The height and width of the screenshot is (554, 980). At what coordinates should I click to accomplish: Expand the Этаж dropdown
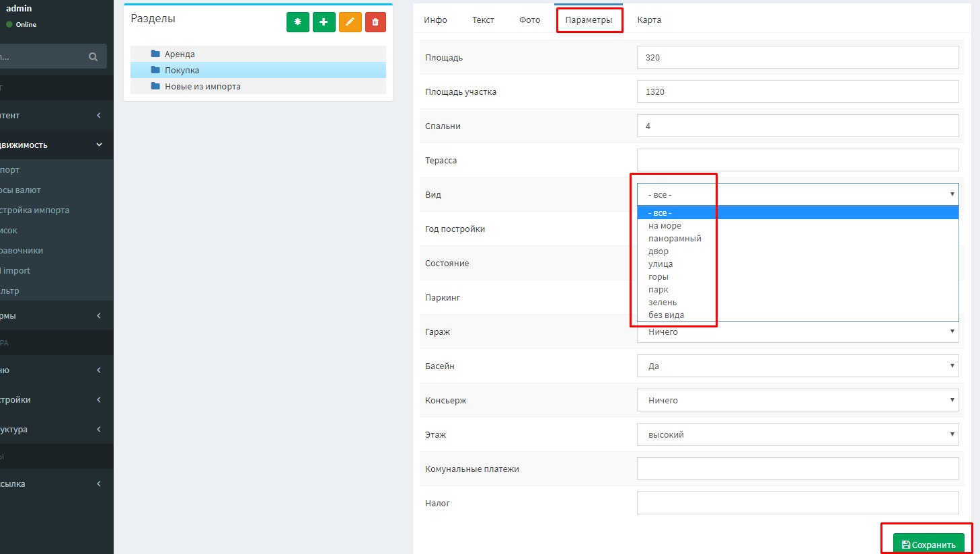(797, 434)
